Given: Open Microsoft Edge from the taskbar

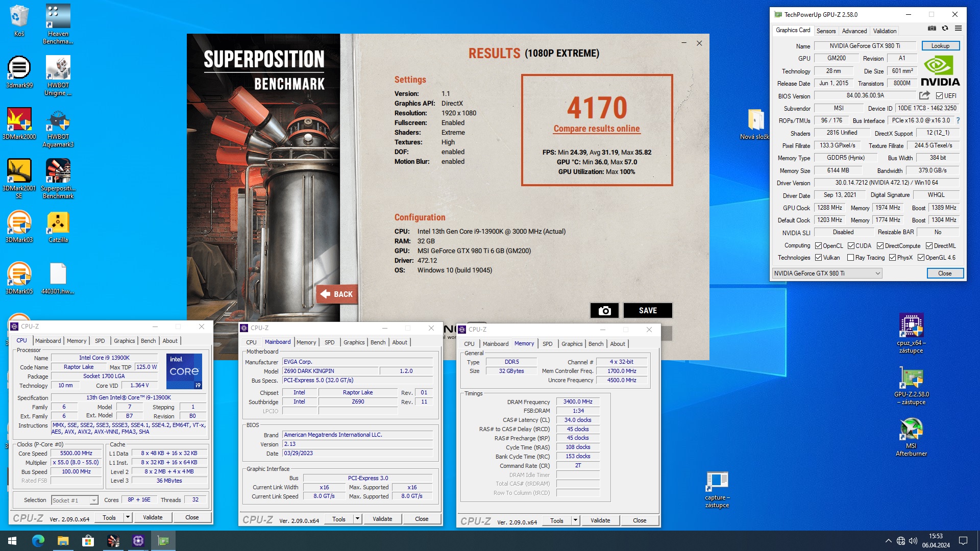Looking at the screenshot, I should coord(38,540).
